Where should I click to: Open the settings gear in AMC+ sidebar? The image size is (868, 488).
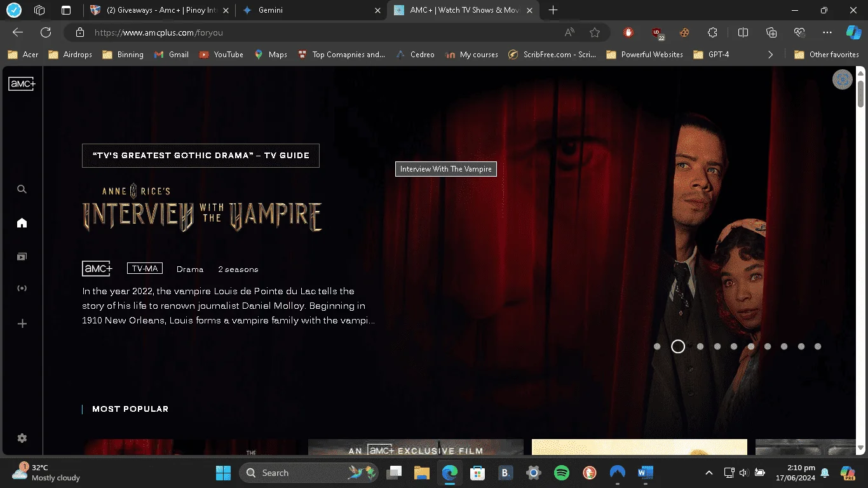coord(22,438)
